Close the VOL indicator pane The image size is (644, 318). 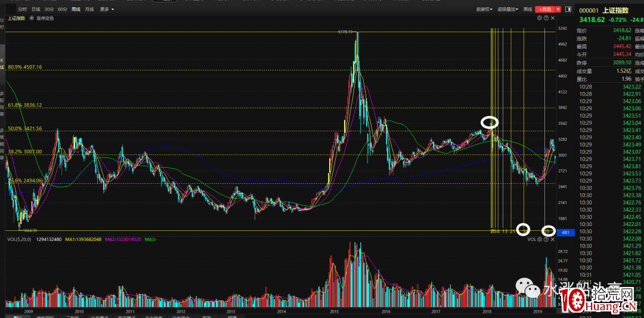tap(552, 239)
